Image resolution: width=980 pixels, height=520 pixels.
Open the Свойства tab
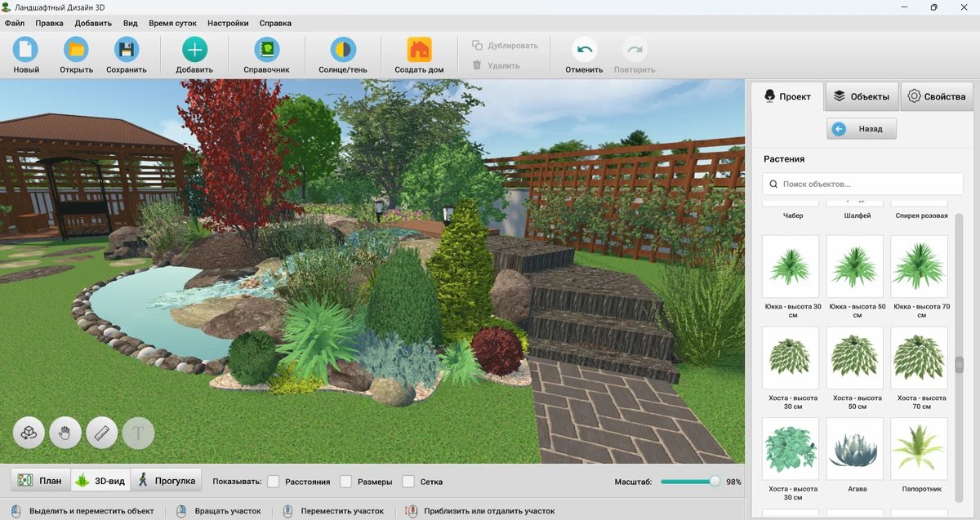(x=937, y=96)
